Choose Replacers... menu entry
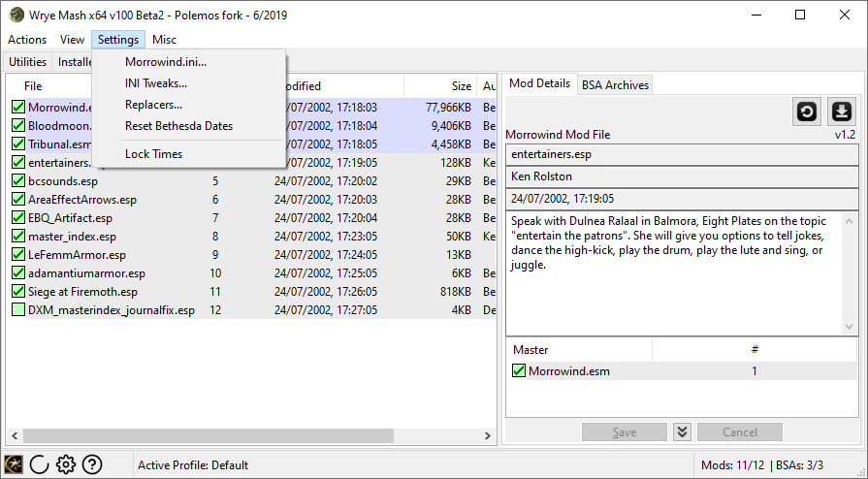The image size is (868, 479). click(189, 105)
